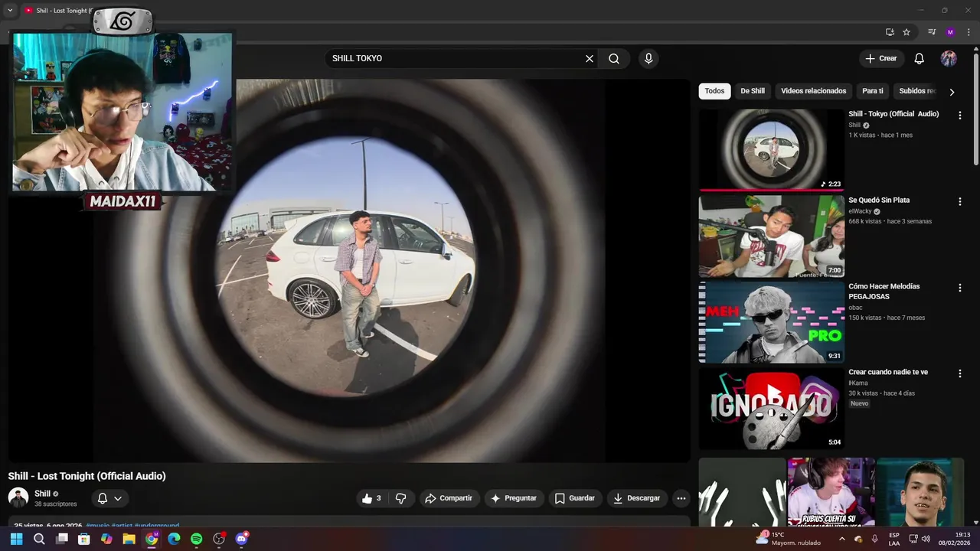Open Cómo Hacer Melodías PEGAJOSAS thumbnail

[771, 322]
